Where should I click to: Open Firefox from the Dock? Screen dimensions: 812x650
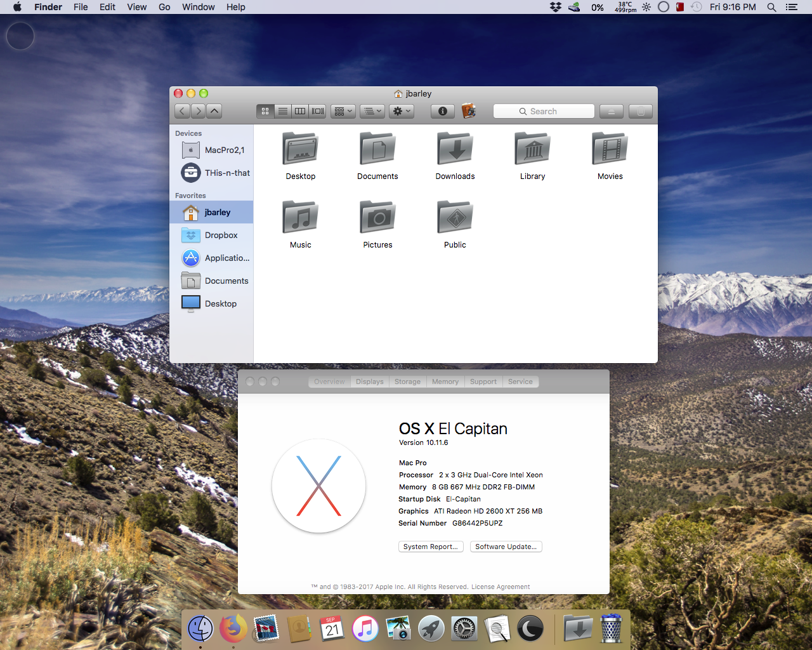(x=233, y=628)
